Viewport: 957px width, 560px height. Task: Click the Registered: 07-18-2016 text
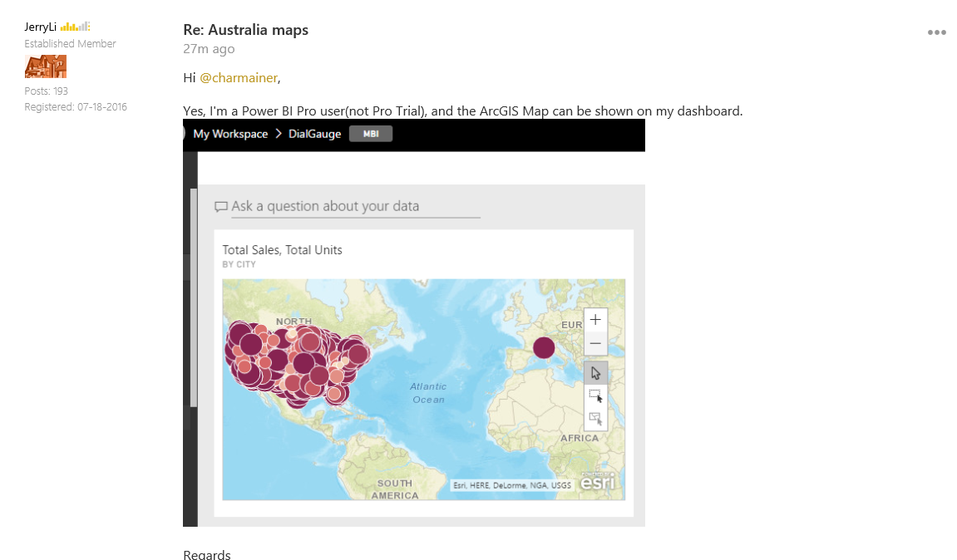76,106
